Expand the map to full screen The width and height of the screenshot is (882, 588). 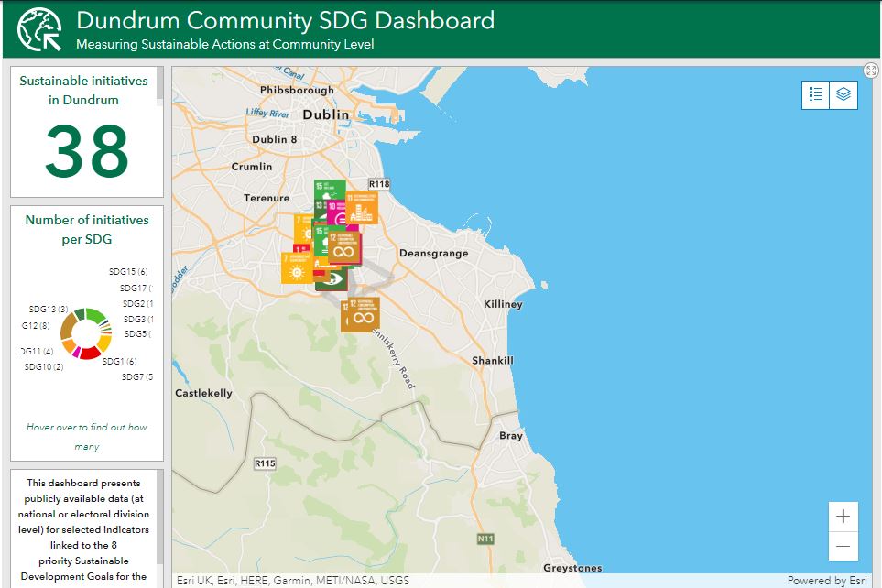click(871, 71)
